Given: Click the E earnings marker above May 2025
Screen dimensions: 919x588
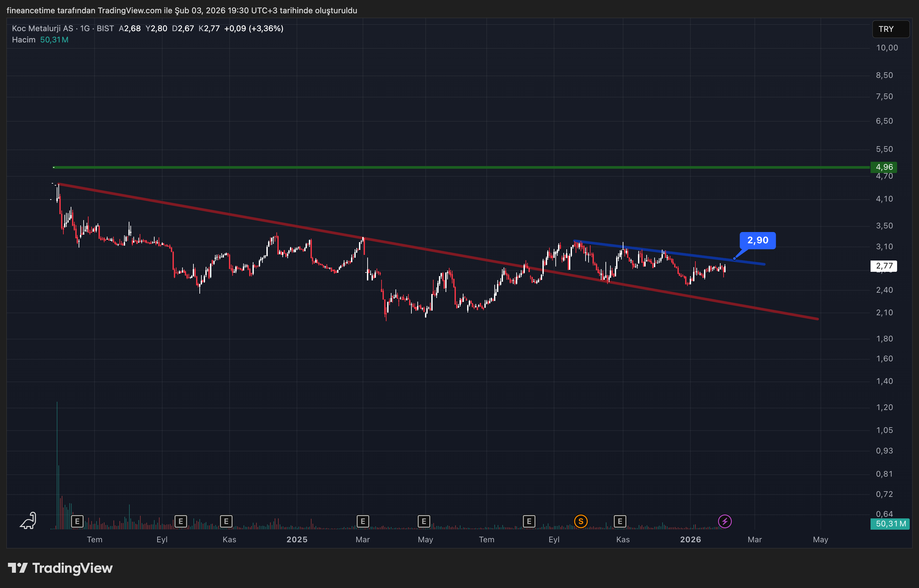Looking at the screenshot, I should pos(424,521).
